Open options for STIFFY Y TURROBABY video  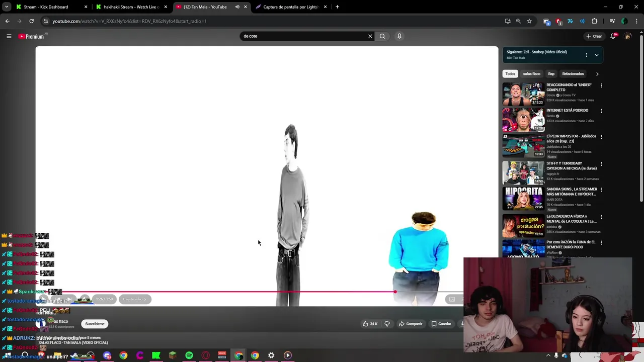(x=601, y=164)
